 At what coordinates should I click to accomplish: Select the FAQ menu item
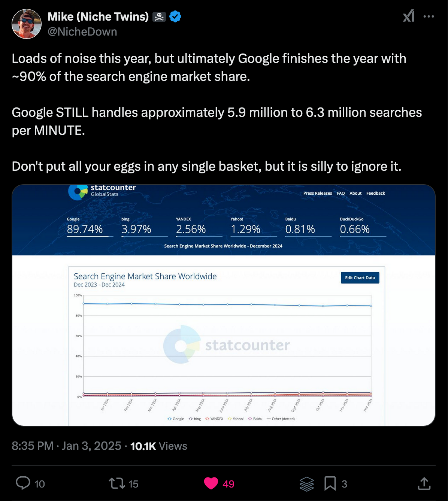(341, 193)
